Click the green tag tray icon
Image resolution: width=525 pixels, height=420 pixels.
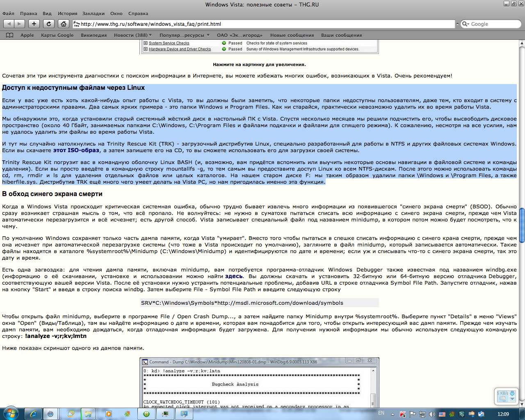[462, 414]
